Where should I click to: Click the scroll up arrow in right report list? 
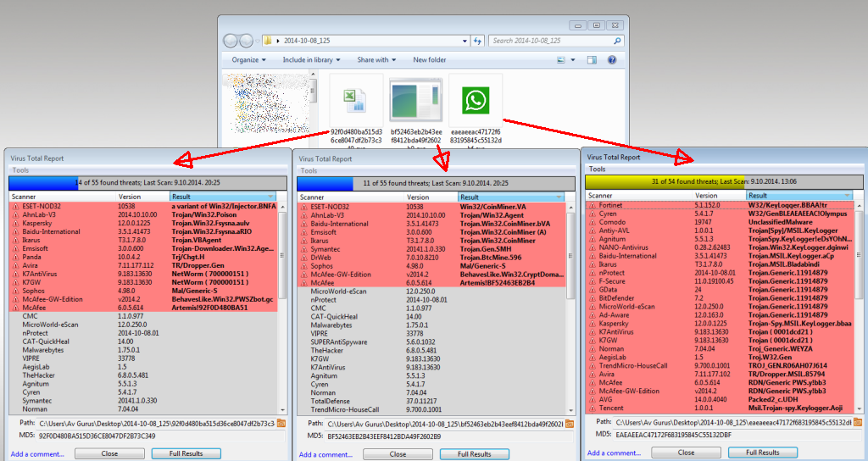pyautogui.click(x=860, y=205)
